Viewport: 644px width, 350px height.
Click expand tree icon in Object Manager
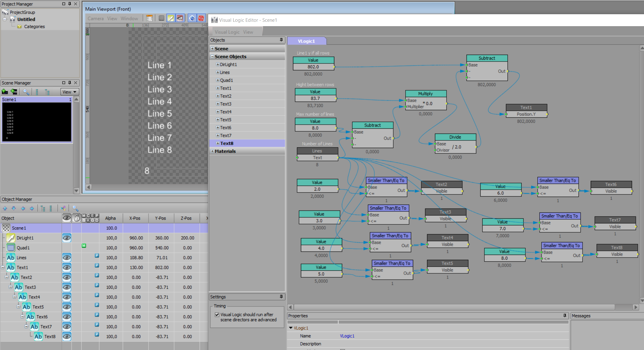coord(43,208)
